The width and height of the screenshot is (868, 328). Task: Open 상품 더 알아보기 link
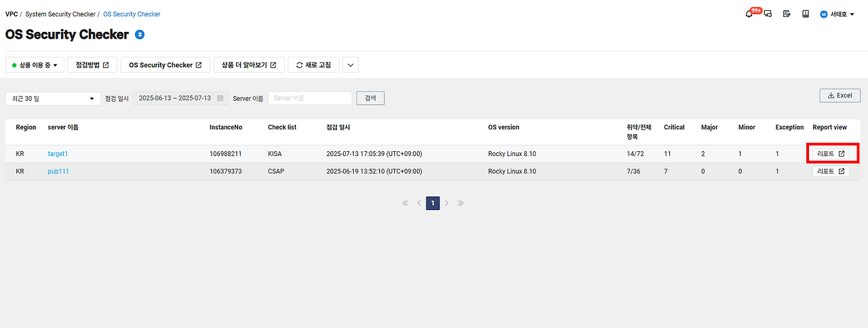click(x=249, y=65)
